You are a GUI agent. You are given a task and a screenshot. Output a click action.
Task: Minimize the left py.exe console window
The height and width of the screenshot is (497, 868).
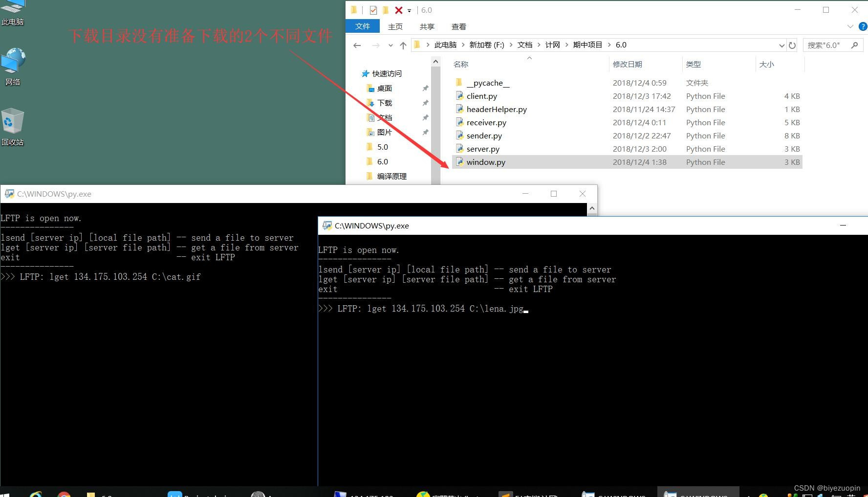click(x=525, y=194)
